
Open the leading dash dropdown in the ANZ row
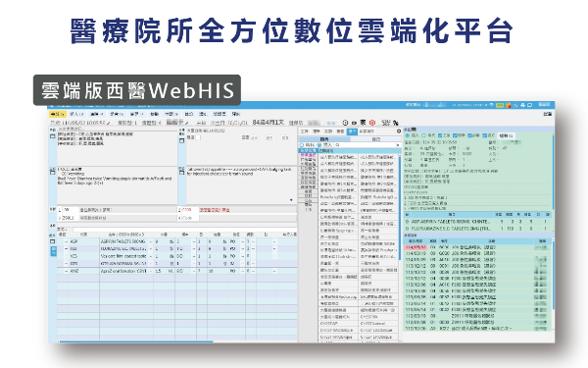tap(67, 271)
